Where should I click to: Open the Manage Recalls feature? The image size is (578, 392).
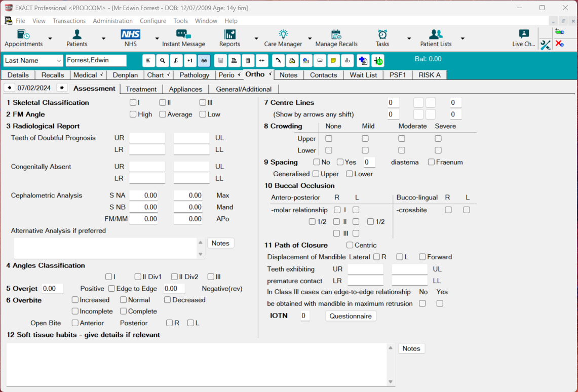click(x=336, y=38)
